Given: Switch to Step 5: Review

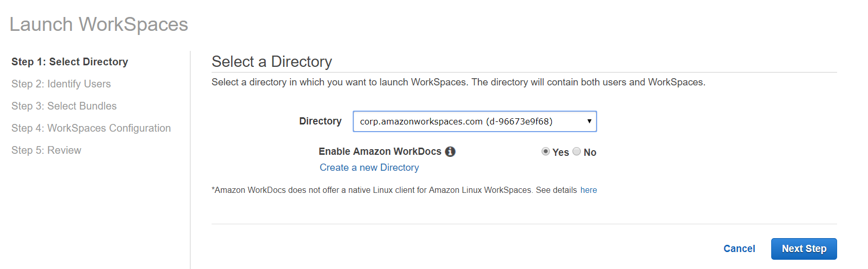Looking at the screenshot, I should coord(46,150).
